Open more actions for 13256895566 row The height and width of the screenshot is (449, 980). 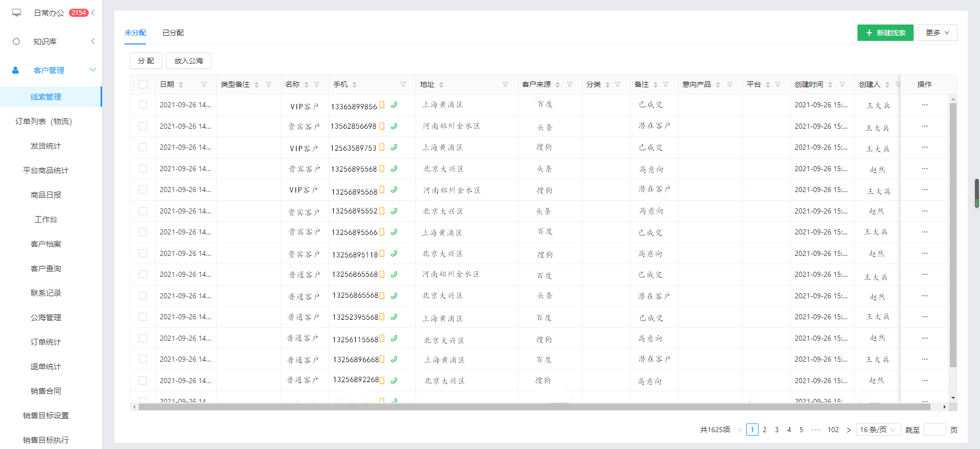pyautogui.click(x=925, y=232)
